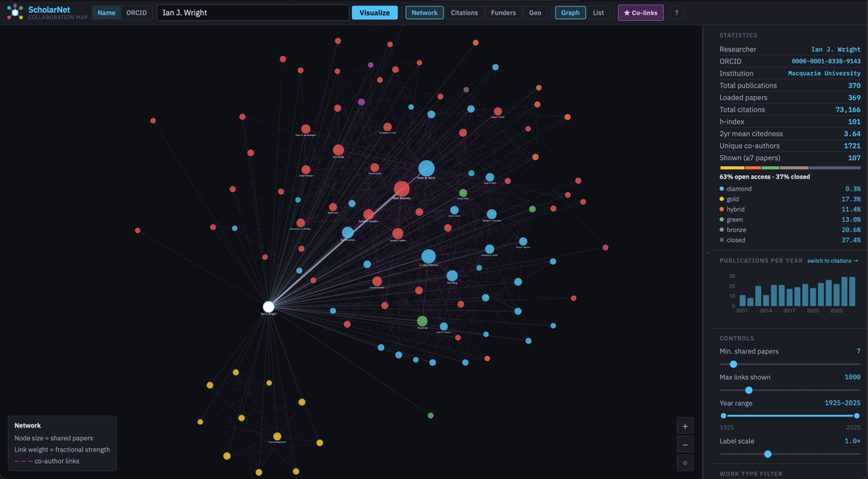Switch search mode to Name

(106, 13)
